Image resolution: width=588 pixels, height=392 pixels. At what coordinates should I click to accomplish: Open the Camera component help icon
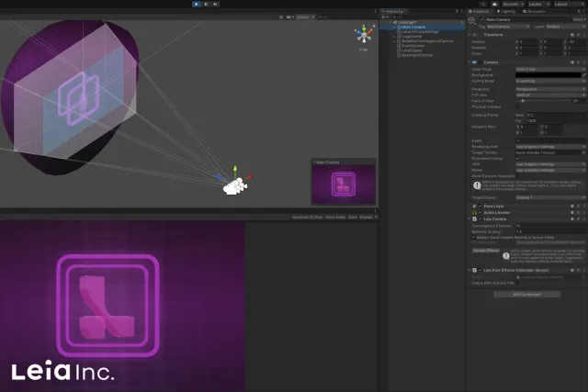click(x=572, y=62)
